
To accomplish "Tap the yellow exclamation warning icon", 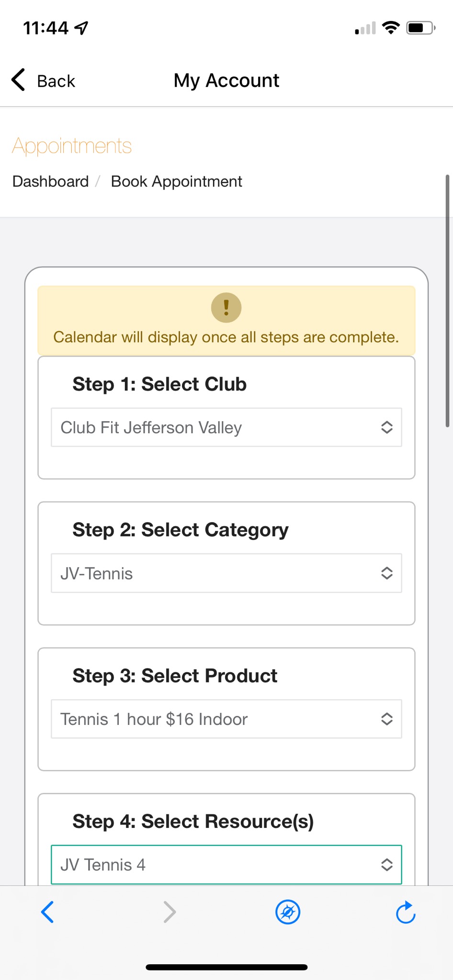I will tap(226, 308).
